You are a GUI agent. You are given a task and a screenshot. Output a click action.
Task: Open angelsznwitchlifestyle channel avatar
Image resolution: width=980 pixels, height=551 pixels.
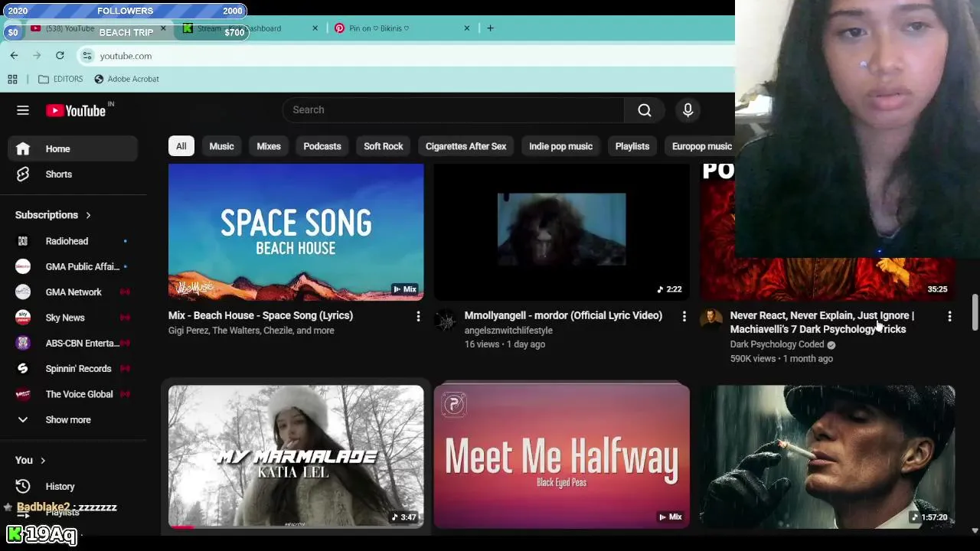point(445,320)
